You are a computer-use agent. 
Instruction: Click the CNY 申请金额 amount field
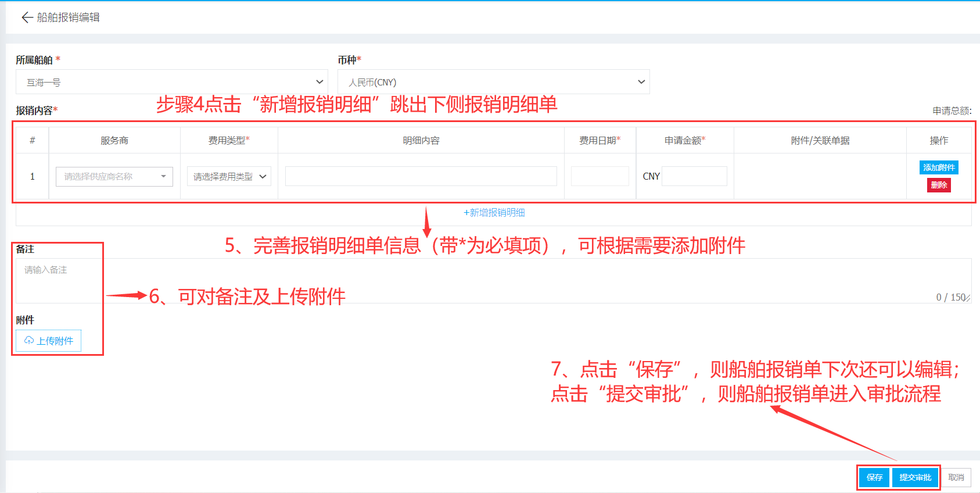click(694, 176)
